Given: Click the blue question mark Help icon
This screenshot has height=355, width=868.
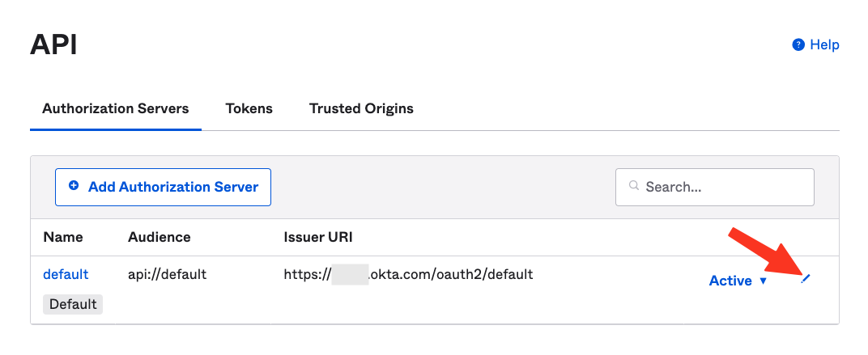Looking at the screenshot, I should pyautogui.click(x=798, y=45).
